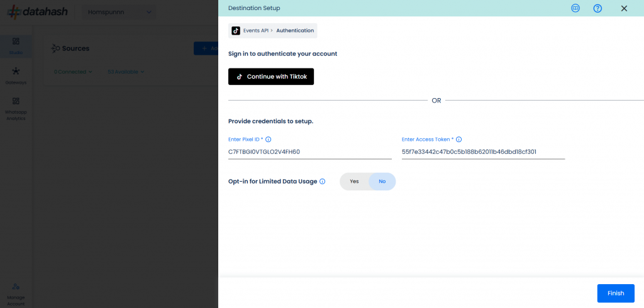
Task: Click Events API breadcrumb
Action: 256,31
